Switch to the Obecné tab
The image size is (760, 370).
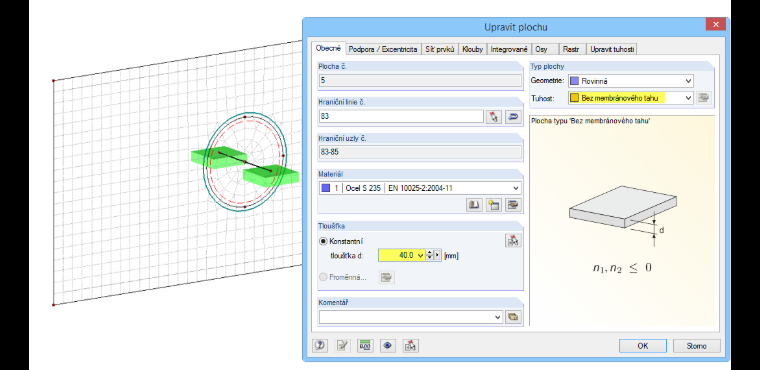coord(329,48)
